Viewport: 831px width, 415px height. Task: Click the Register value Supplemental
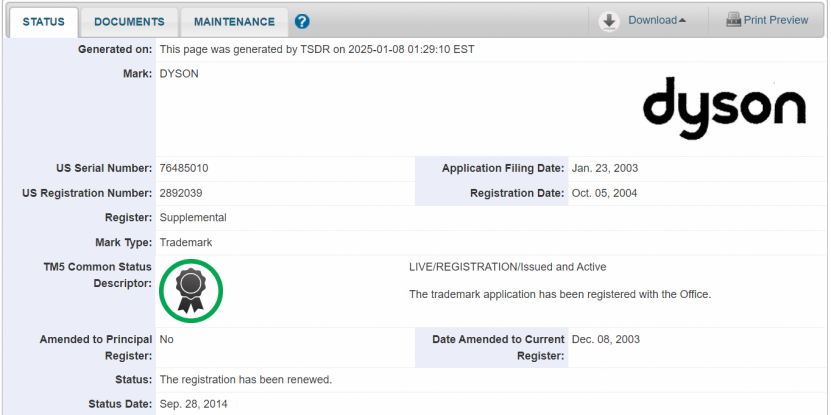[193, 218]
